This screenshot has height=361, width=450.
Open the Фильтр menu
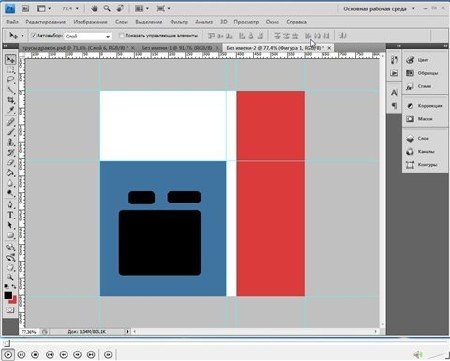coord(179,22)
